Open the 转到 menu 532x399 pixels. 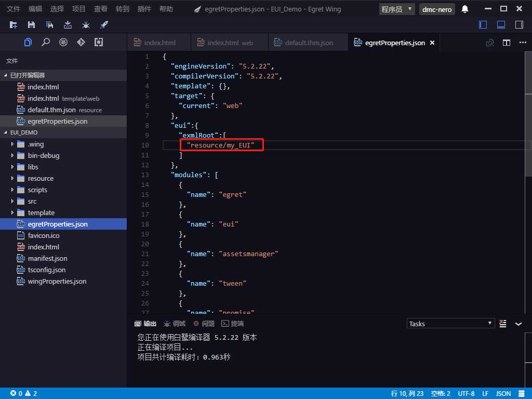click(x=123, y=9)
